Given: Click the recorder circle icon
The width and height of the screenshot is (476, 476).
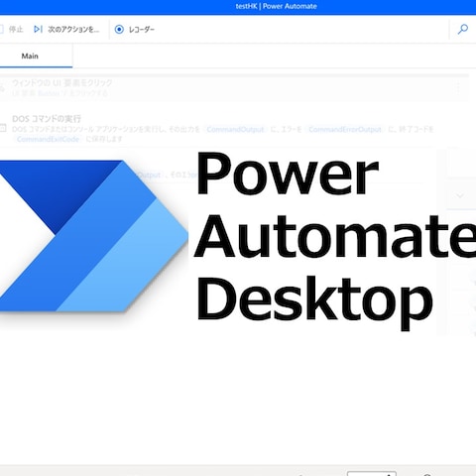Looking at the screenshot, I should [x=119, y=30].
